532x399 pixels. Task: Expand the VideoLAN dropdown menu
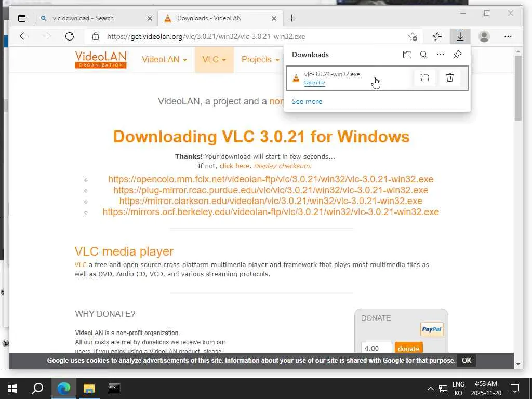164,60
